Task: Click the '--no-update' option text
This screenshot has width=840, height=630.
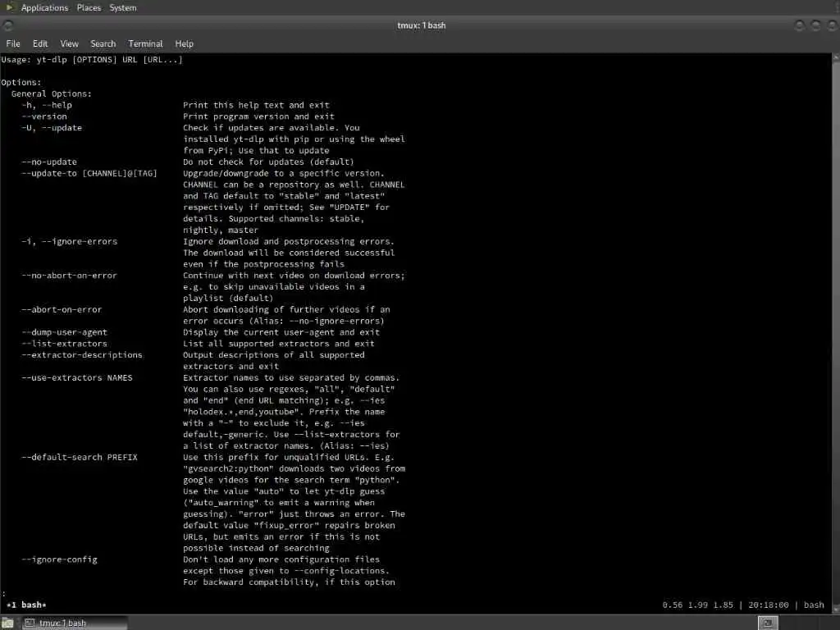Action: [49, 162]
